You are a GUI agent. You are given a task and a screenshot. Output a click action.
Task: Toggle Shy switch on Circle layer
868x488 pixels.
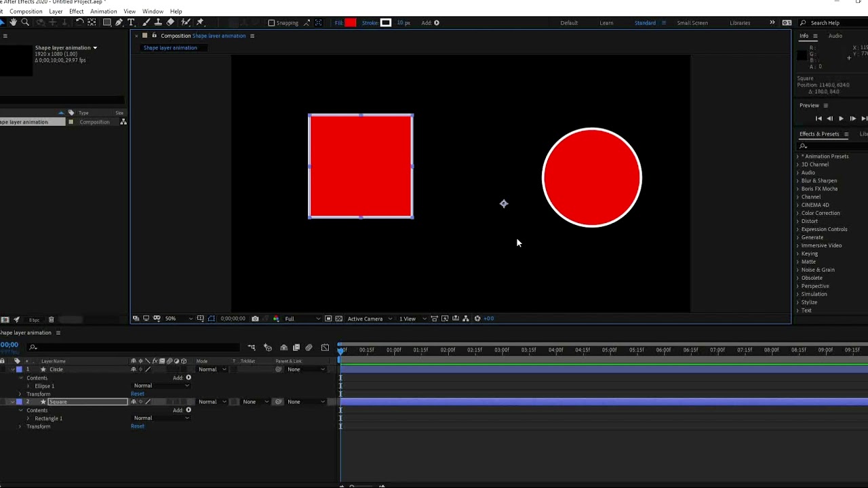(x=134, y=369)
